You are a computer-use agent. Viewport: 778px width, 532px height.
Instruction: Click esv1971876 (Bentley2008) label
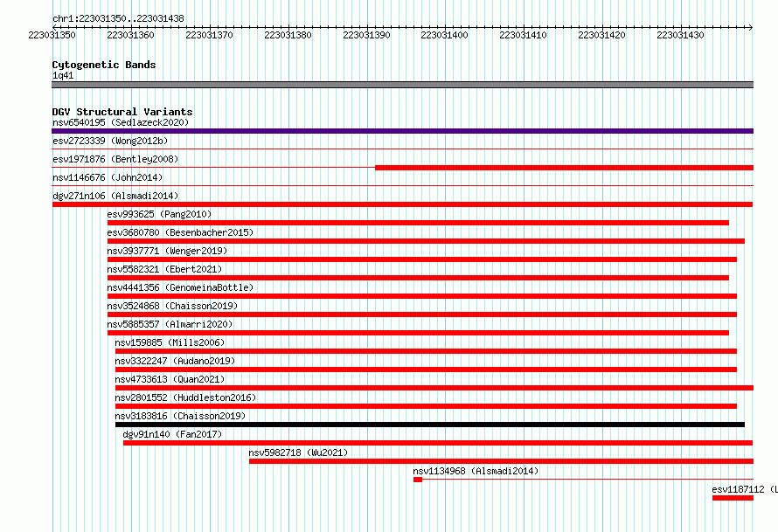[115, 159]
